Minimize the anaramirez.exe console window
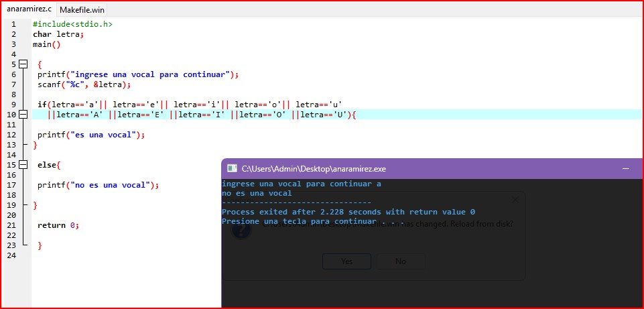This screenshot has width=644, height=309. [625, 168]
